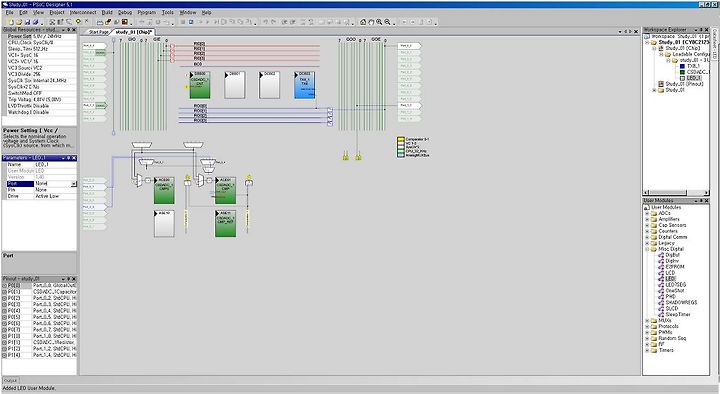Open the Project menu
The width and height of the screenshot is (720, 394).
56,12
